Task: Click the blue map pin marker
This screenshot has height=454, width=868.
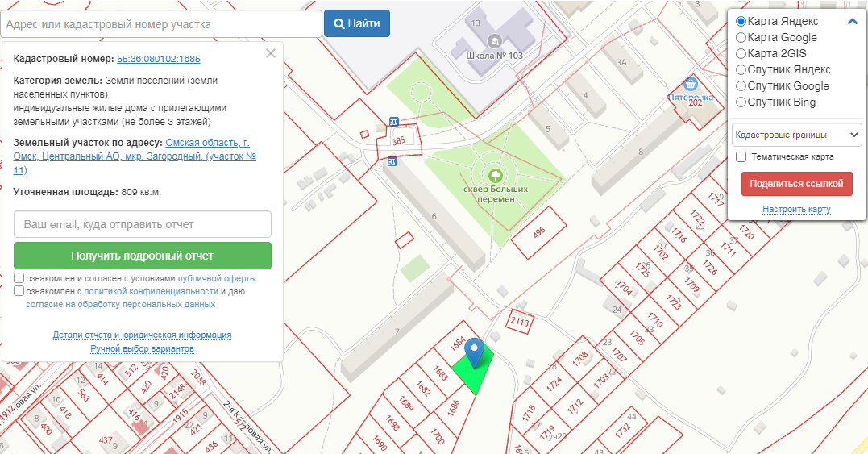Action: [x=476, y=351]
